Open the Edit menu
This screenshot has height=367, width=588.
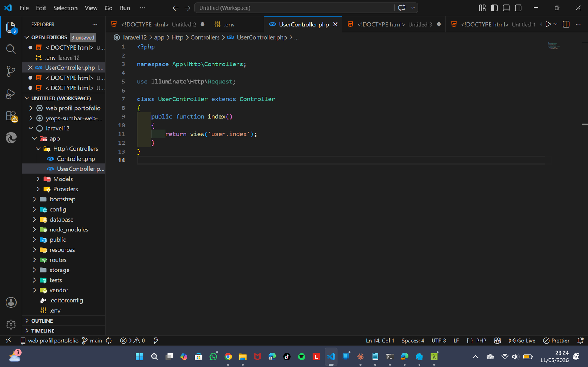pos(41,8)
